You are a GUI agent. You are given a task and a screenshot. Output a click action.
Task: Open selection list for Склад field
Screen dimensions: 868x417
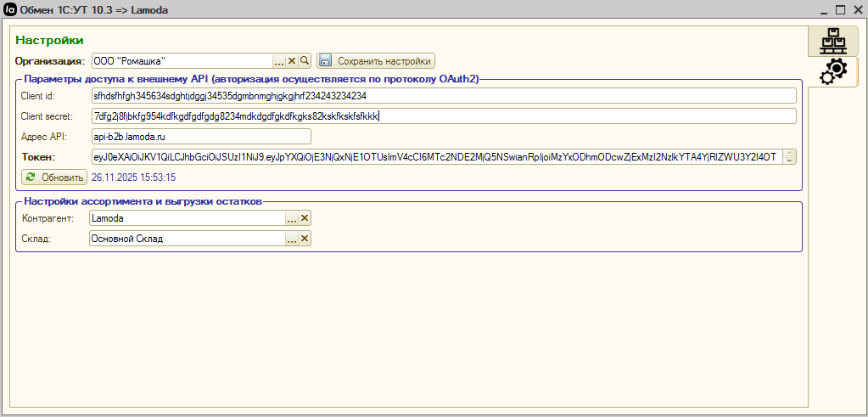pyautogui.click(x=292, y=239)
